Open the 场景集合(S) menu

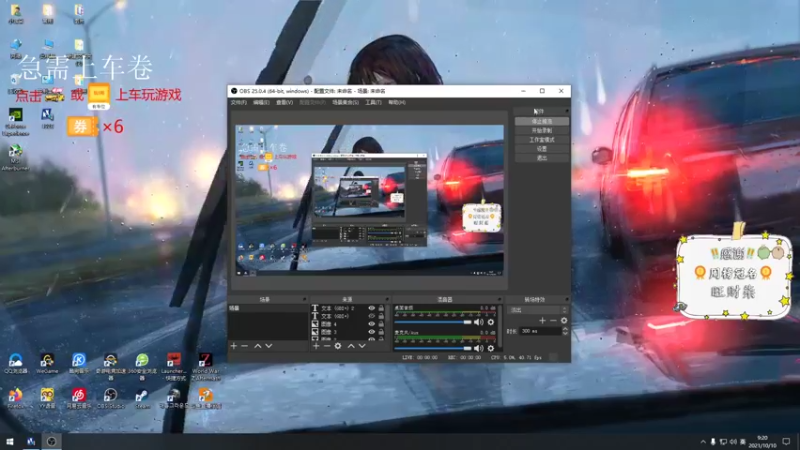[345, 103]
